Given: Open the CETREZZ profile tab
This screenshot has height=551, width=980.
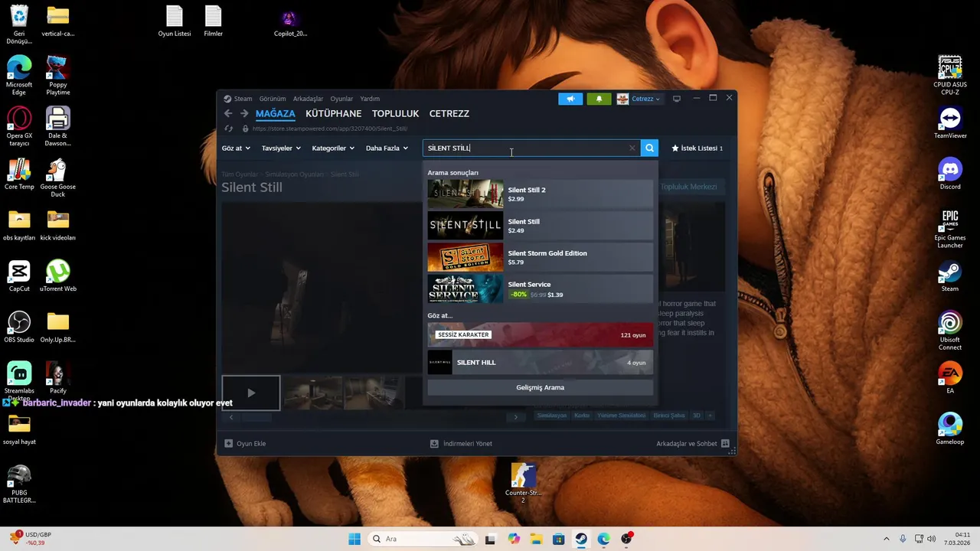Looking at the screenshot, I should coord(449,113).
